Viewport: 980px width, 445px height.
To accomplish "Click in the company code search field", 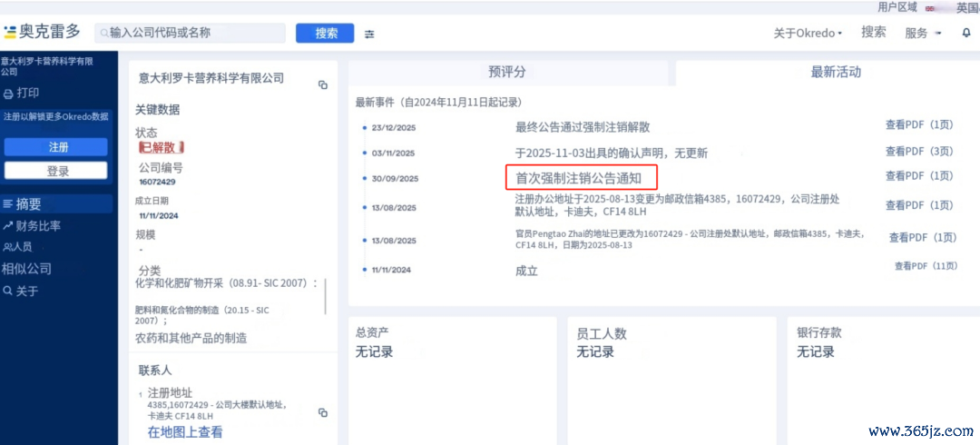I will coord(190,34).
